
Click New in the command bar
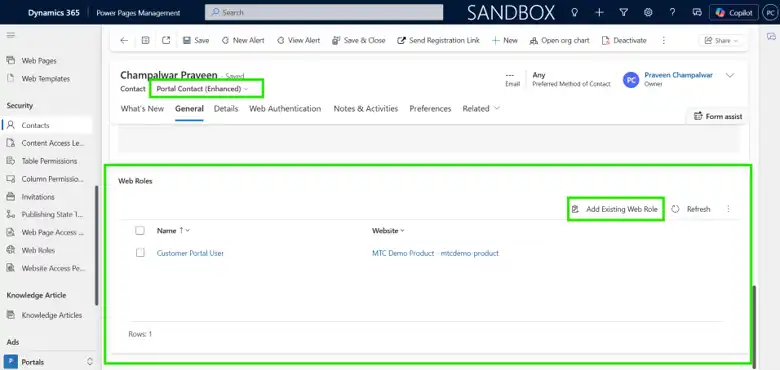pos(504,40)
